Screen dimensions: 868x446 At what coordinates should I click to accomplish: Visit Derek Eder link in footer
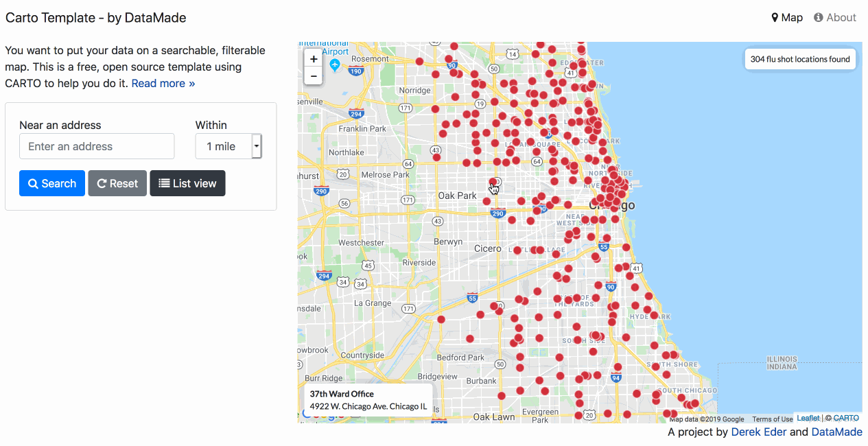click(x=759, y=432)
